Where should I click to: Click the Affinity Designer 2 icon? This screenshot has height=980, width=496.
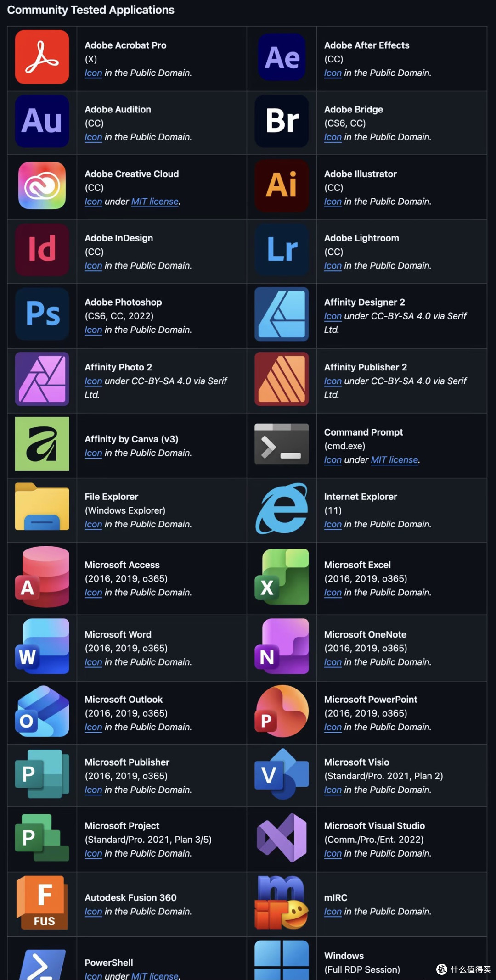pyautogui.click(x=282, y=314)
